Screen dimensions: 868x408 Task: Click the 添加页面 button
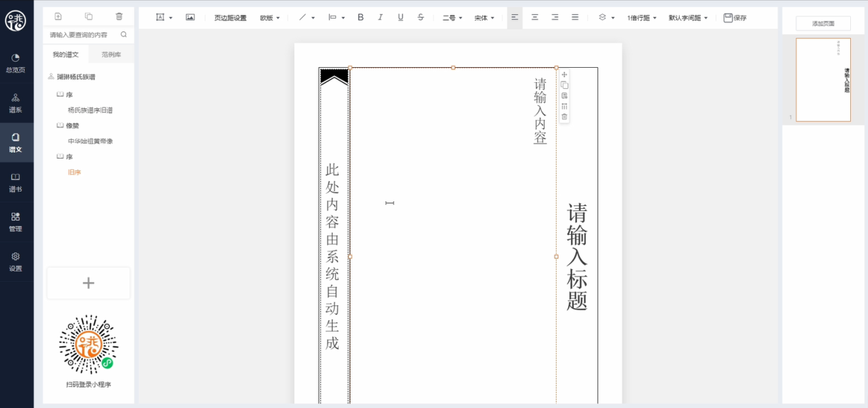(823, 23)
